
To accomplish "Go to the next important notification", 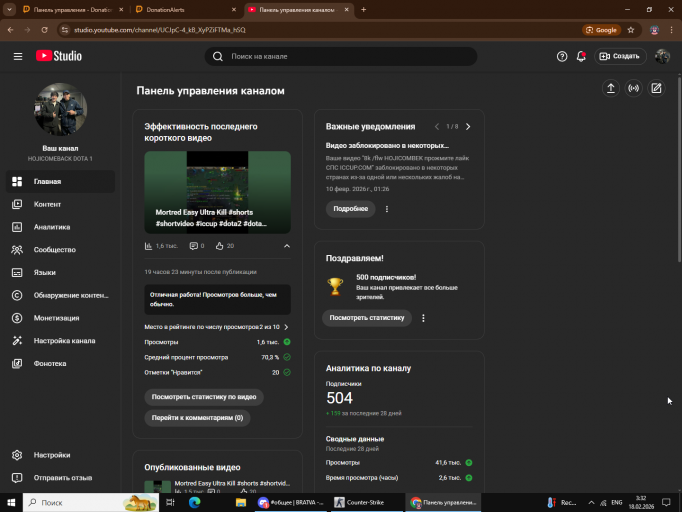I will (468, 127).
